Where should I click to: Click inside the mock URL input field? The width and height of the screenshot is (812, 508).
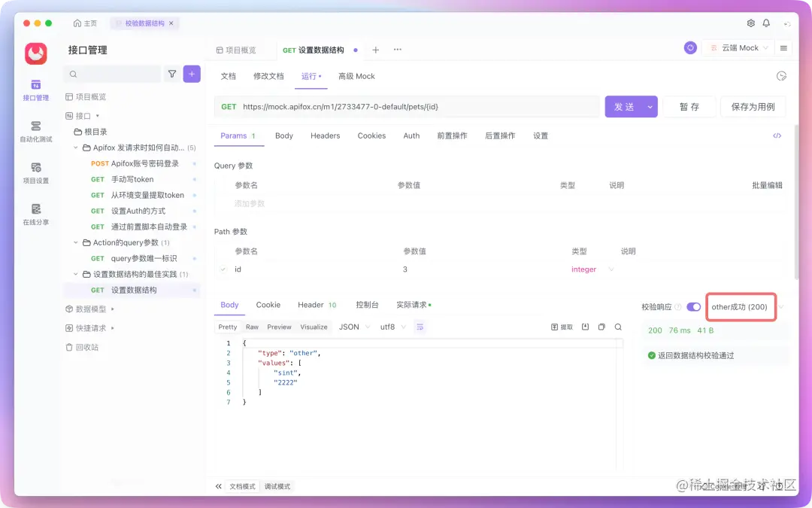click(x=414, y=106)
